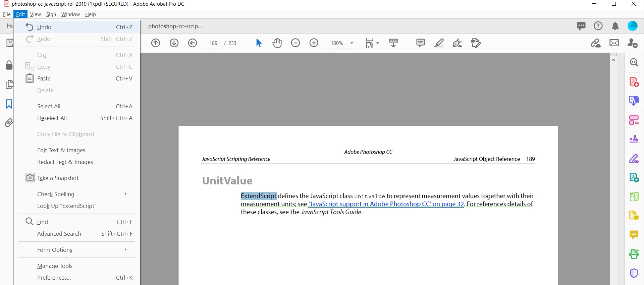
Task: Expand the Form Options submenu
Action: click(x=77, y=250)
